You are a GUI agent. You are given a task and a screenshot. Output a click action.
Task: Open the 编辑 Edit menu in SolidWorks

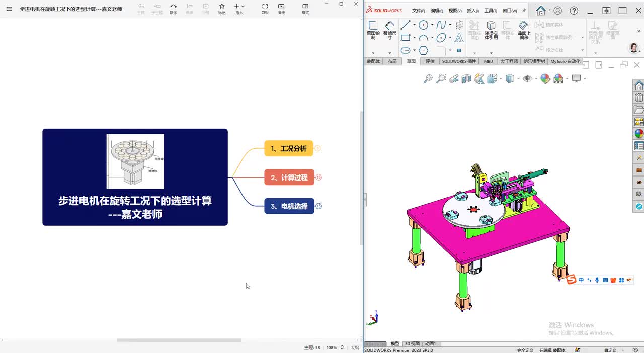(437, 11)
